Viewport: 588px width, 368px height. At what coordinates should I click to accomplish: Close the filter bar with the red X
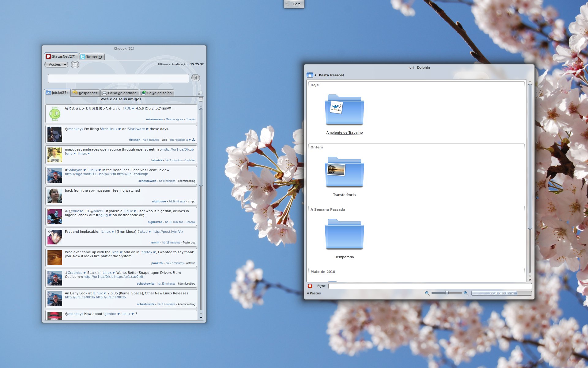coord(310,286)
